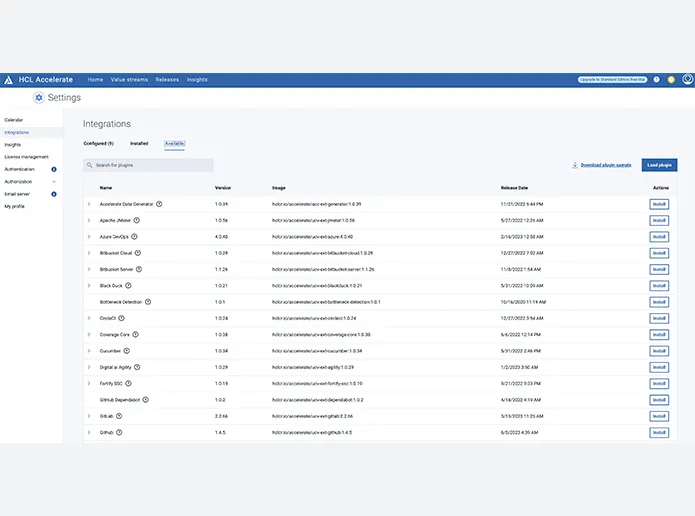
Task: Click the Search for plugins field
Action: pos(148,165)
